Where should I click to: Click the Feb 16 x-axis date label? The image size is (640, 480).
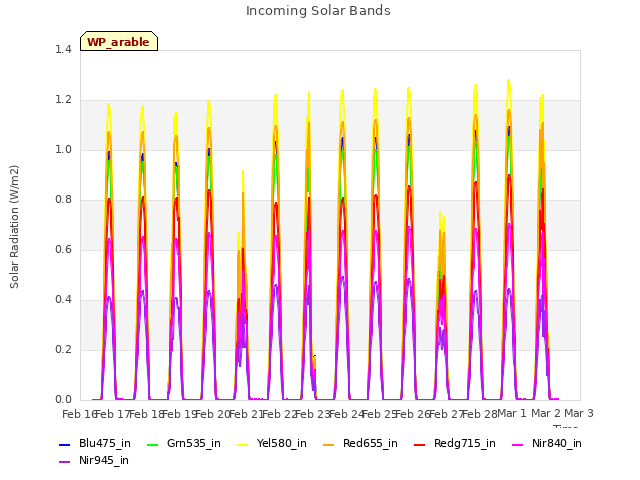pos(78,414)
